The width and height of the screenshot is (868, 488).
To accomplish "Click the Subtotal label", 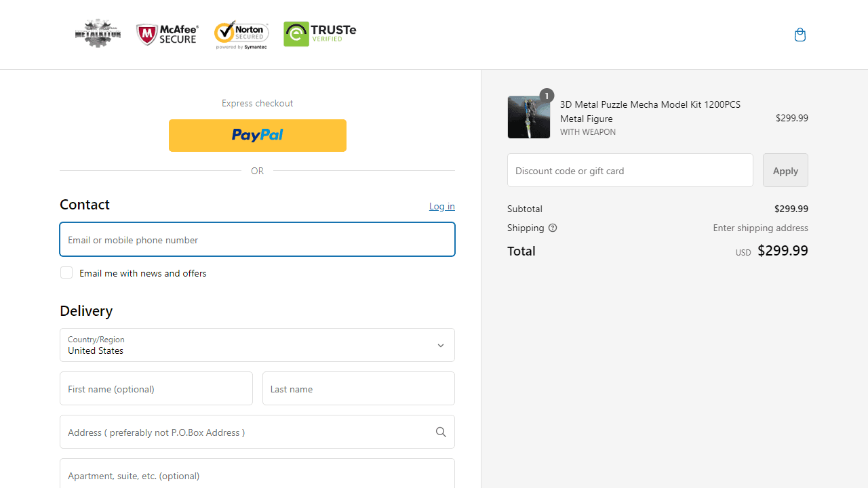I will [525, 209].
